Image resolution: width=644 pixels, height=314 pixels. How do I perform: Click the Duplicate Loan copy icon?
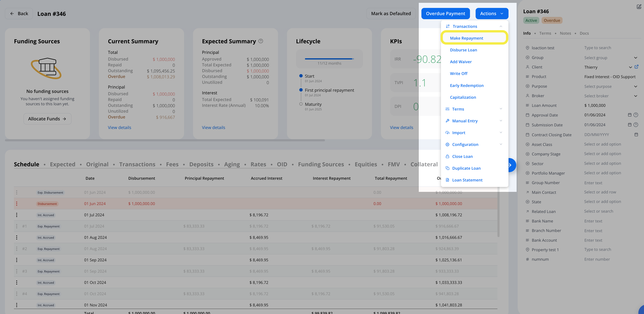(447, 168)
